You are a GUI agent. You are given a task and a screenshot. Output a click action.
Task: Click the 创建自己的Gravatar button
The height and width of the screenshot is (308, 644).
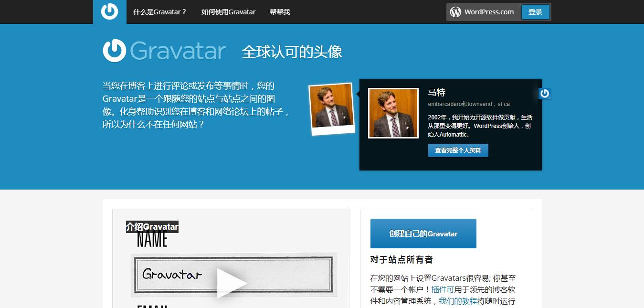pos(423,234)
